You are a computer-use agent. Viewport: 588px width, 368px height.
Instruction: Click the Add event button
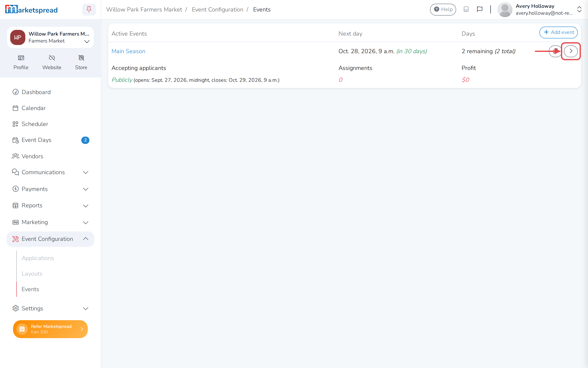(558, 32)
